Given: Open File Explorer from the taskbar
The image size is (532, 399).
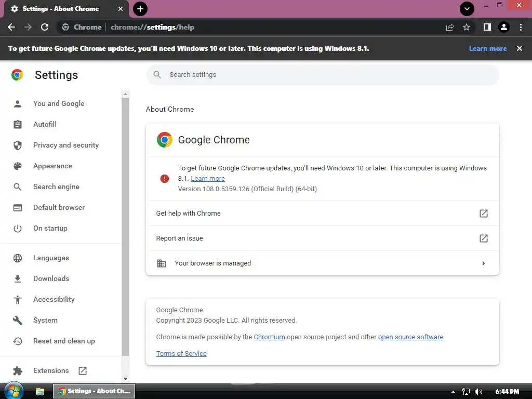Looking at the screenshot, I should point(40,391).
